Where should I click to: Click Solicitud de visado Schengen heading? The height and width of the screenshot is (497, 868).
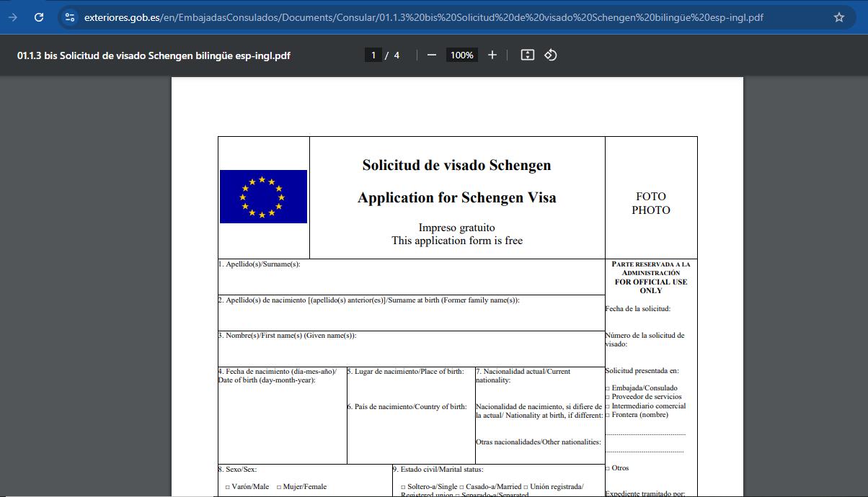(x=457, y=165)
